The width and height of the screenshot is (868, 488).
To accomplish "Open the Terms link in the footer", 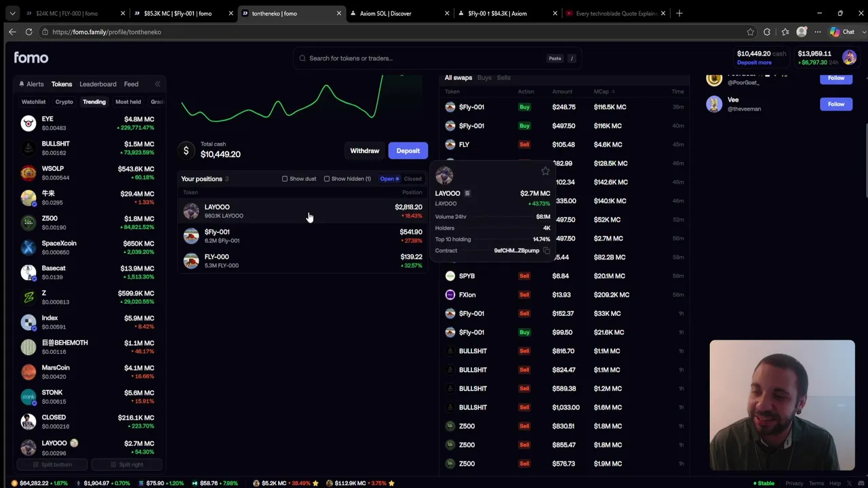I will coord(816,483).
